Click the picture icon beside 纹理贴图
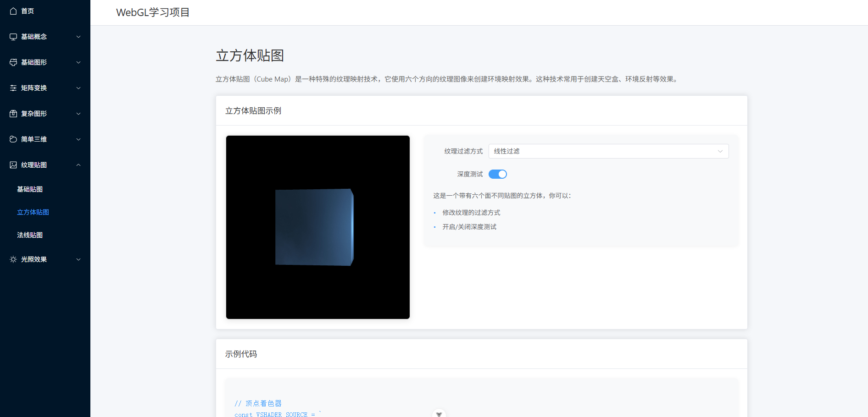 click(x=13, y=165)
